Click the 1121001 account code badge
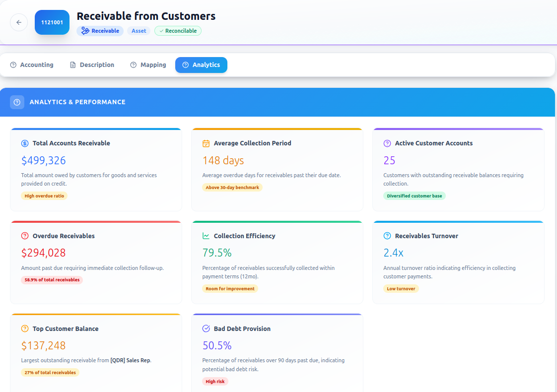Image resolution: width=557 pixels, height=392 pixels. 52,22
